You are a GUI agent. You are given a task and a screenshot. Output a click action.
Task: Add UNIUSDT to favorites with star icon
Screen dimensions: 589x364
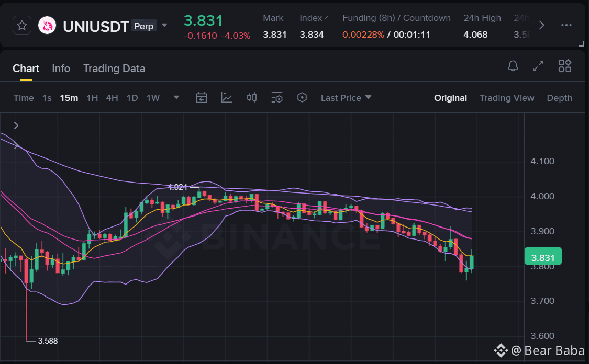pos(22,26)
